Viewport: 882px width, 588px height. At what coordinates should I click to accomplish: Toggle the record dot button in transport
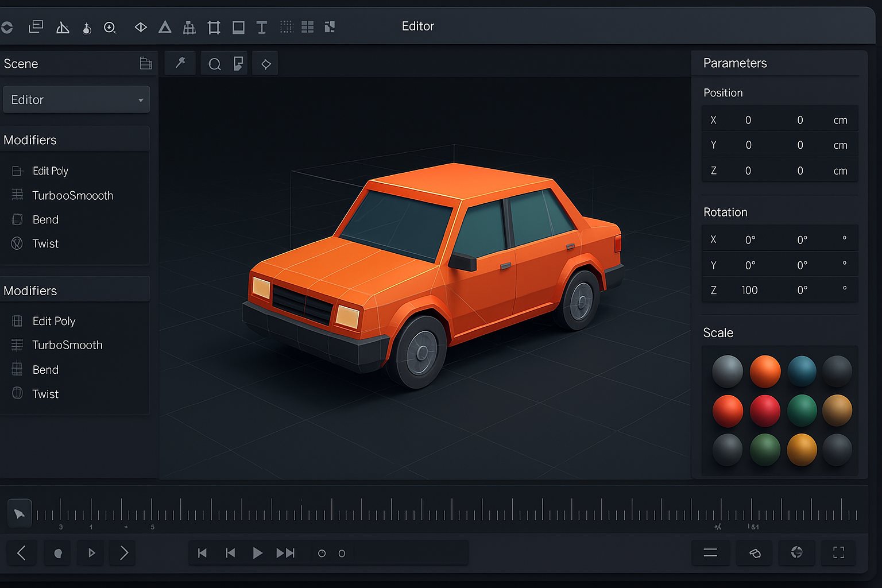coord(58,553)
